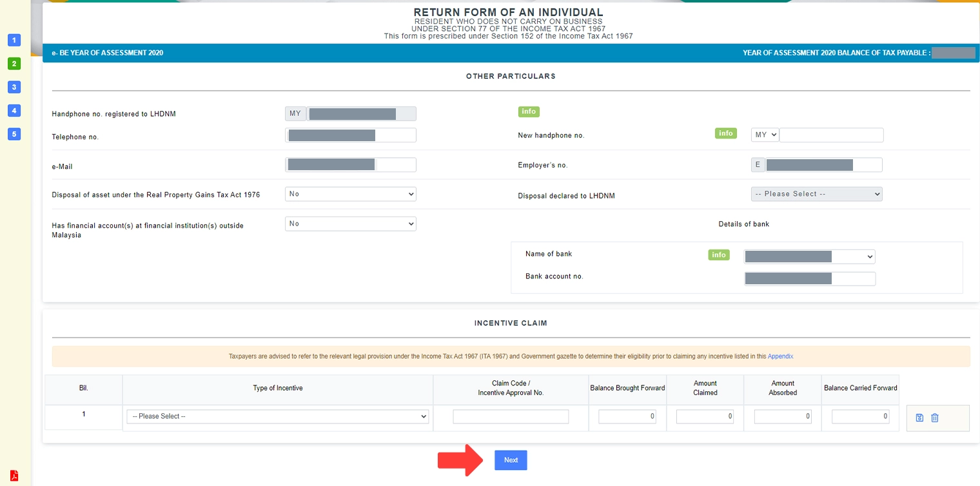This screenshot has width=980, height=486.
Task: Open step 4 from the sidebar
Action: [x=14, y=110]
